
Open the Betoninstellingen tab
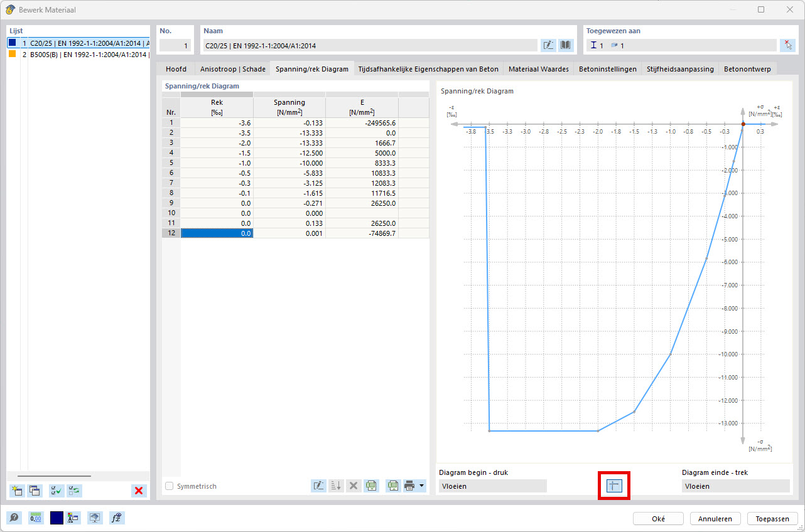pyautogui.click(x=607, y=69)
